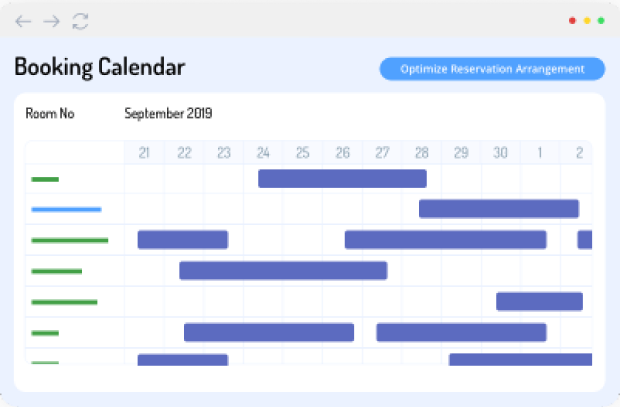Click the first room's green label
This screenshot has width=620, height=407.
[45, 180]
